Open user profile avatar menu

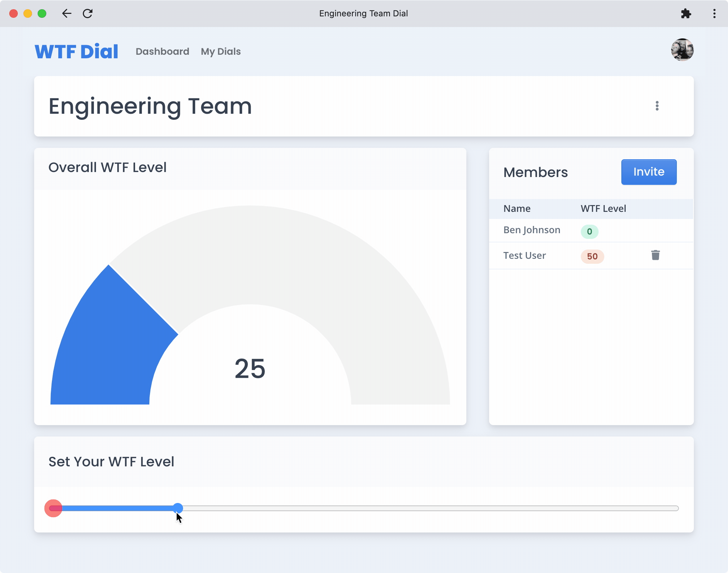click(x=682, y=50)
